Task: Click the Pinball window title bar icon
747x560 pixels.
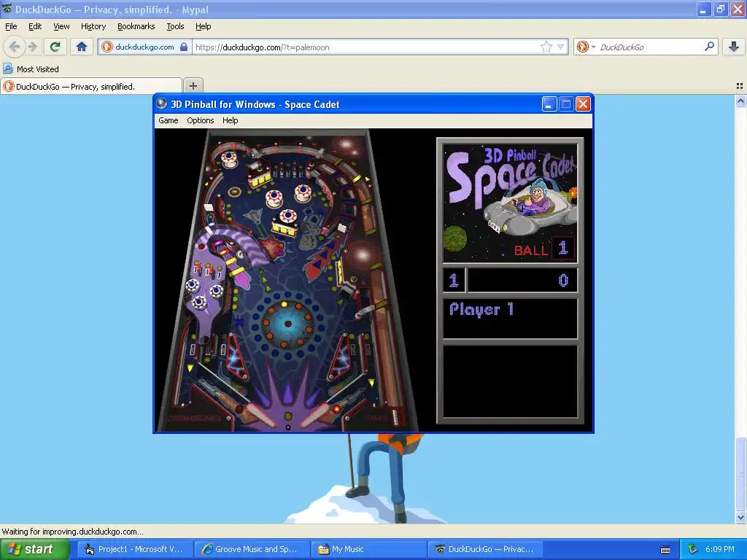Action: [x=162, y=104]
